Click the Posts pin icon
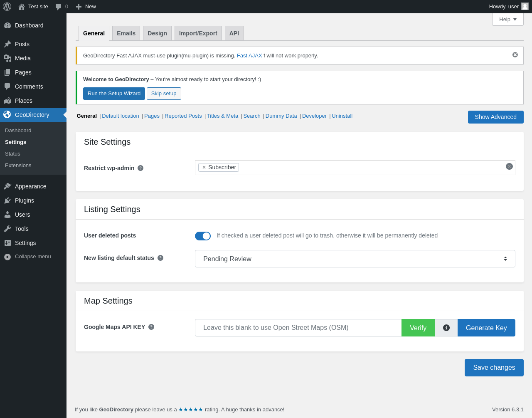 (7, 44)
